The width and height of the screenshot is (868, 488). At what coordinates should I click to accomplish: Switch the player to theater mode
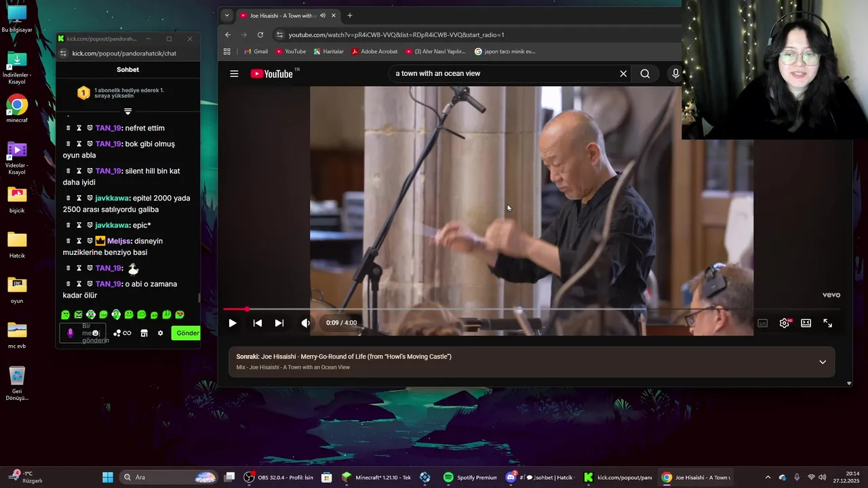coord(806,323)
